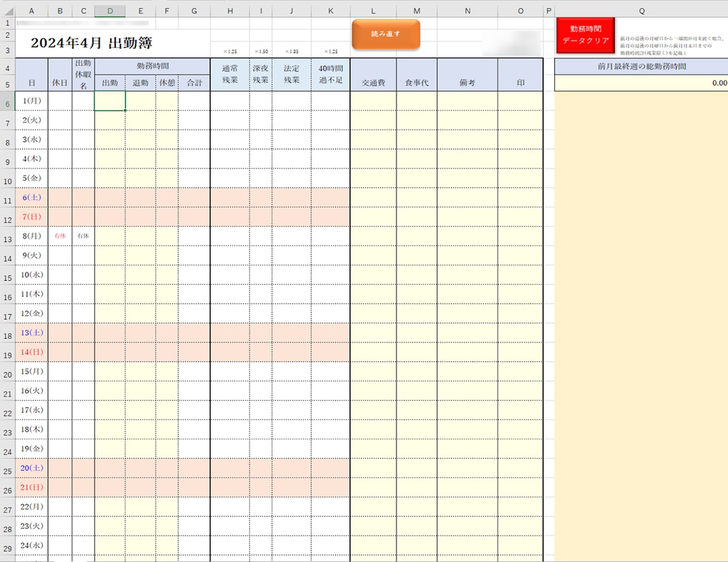Select the 休憩 sub-header cell
This screenshot has height=562, width=728.
(166, 83)
